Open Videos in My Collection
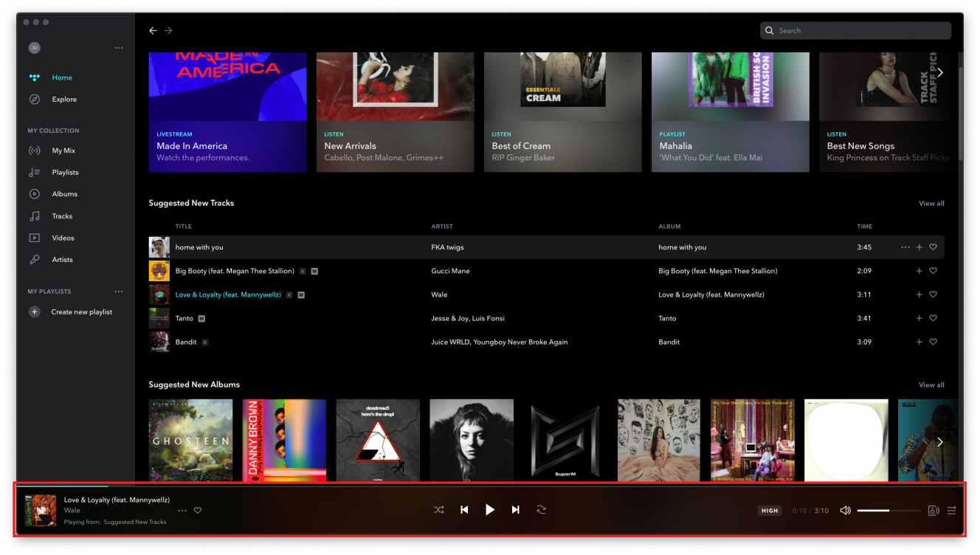The height and width of the screenshot is (555, 980). pos(63,238)
